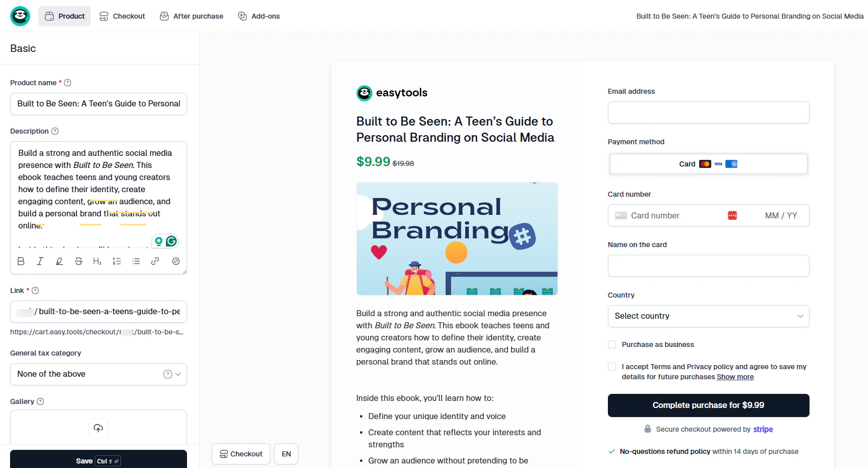Click the Checkout preview button at bottom

[241, 454]
